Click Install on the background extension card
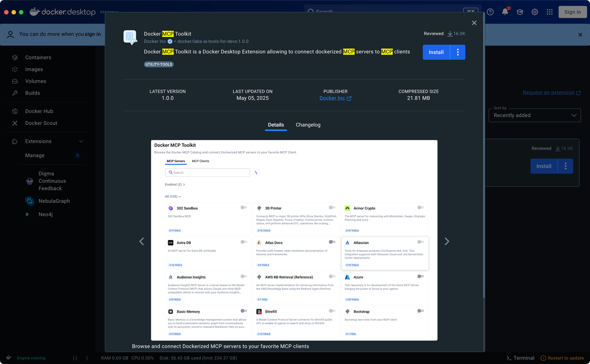This screenshot has height=364, width=590. pyautogui.click(x=544, y=166)
